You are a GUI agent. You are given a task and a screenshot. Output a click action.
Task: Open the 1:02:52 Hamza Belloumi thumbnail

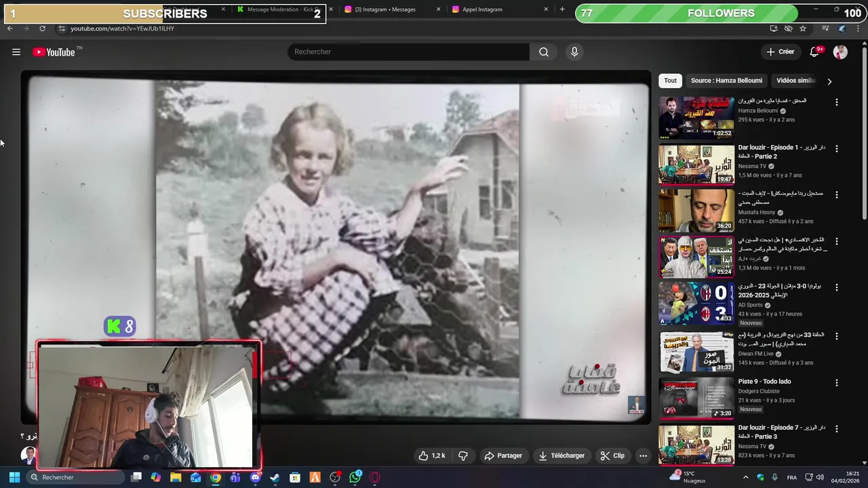tap(696, 117)
